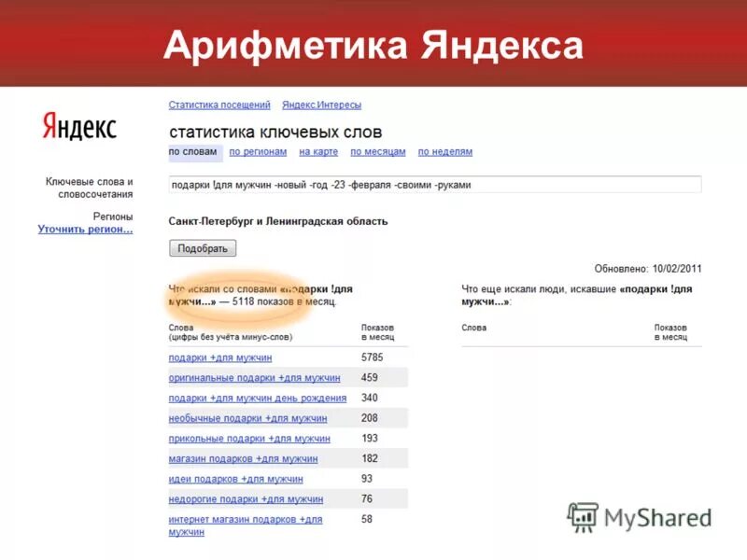Screen dimensions: 747x560
Task: Open the магазин подарков +для мужчин link
Action: pos(243,459)
